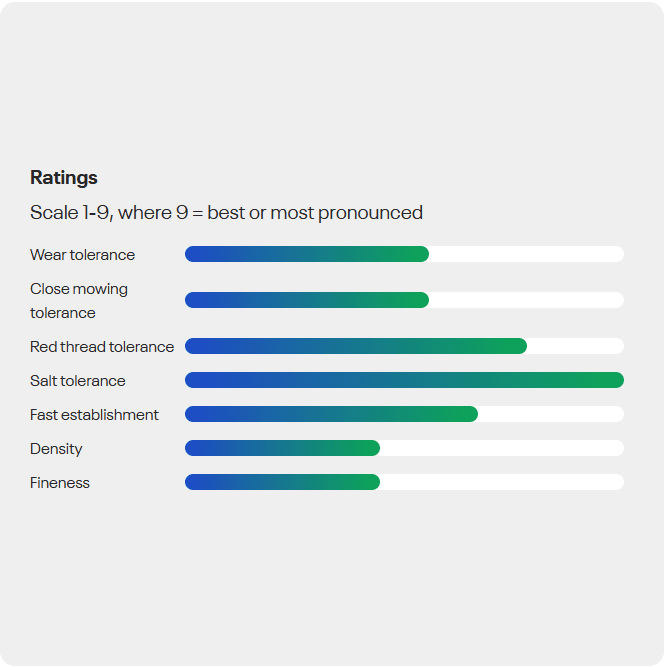Click the Wear tolerance rating bar
The image size is (666, 667).
307,254
